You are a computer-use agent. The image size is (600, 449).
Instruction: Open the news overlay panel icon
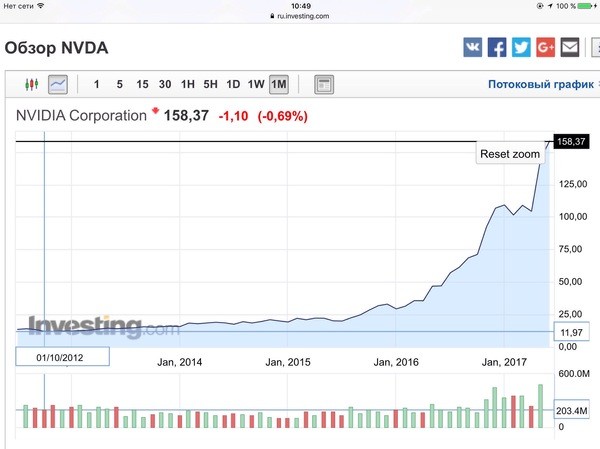324,84
